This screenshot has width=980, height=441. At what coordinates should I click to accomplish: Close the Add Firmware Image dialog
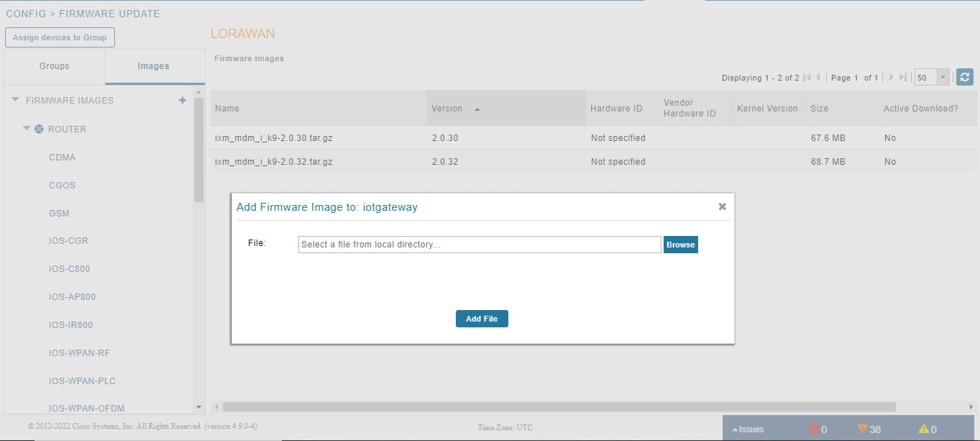click(722, 206)
